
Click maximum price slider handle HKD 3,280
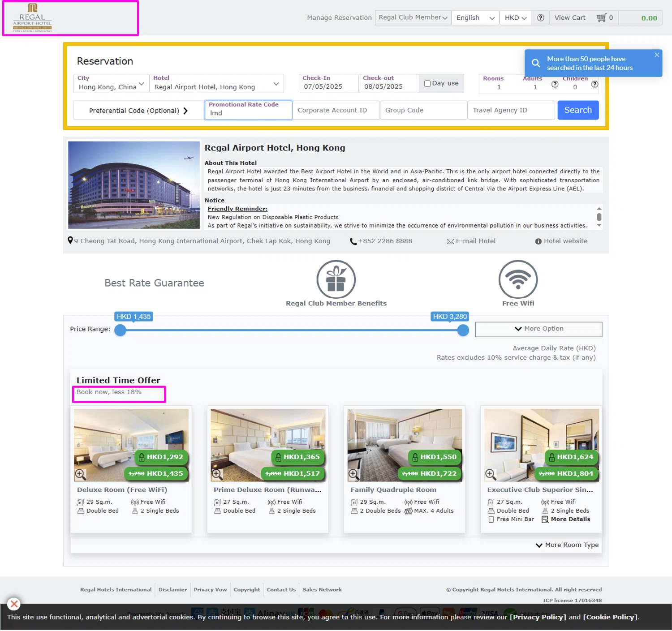[463, 331]
